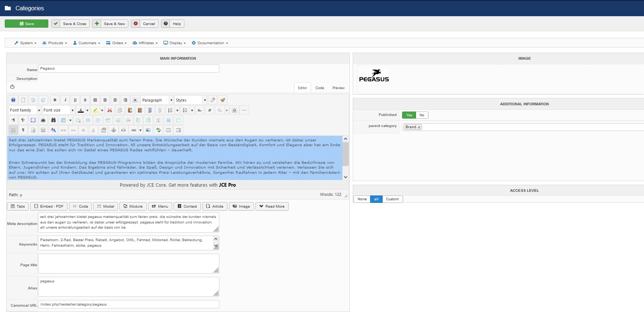Click into the Canonical URL field
The image size is (644, 328).
click(x=129, y=304)
